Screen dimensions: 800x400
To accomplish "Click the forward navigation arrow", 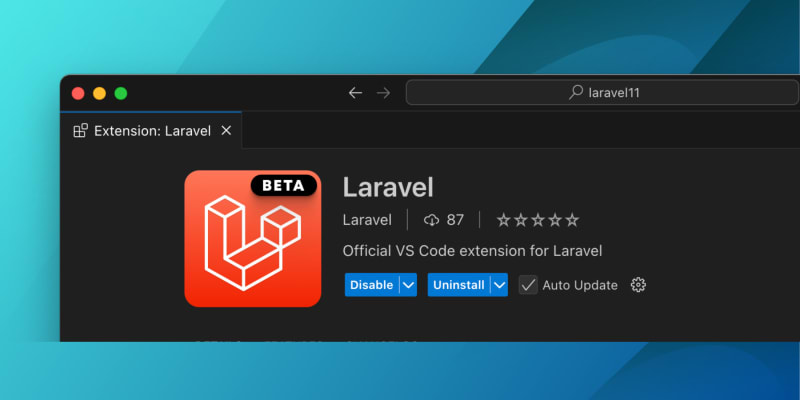I will pyautogui.click(x=383, y=93).
